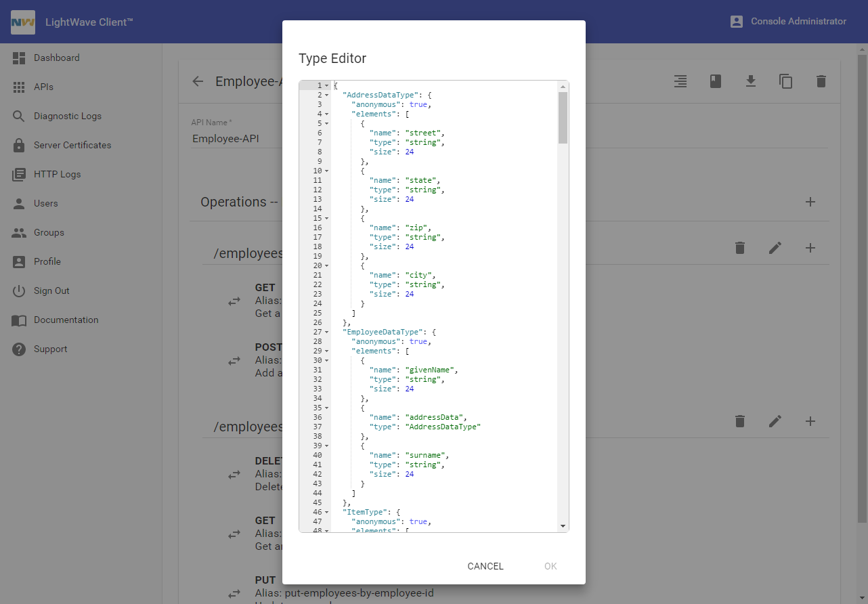Click the download icon in API toolbar
This screenshot has width=868, height=604.
[750, 81]
